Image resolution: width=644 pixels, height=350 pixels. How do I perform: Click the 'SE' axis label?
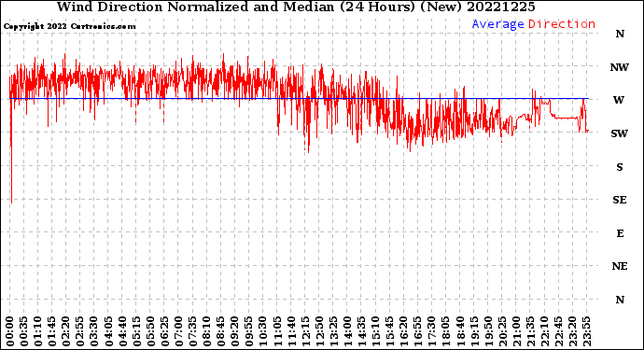620,200
